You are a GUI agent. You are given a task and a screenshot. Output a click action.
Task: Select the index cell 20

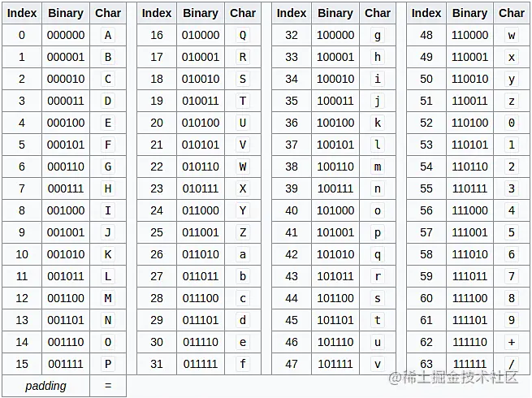(157, 123)
